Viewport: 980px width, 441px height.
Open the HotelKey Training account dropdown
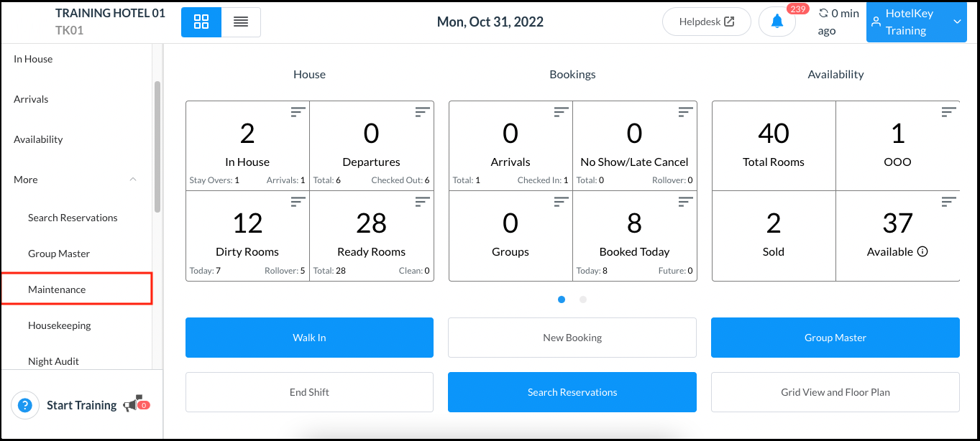916,22
